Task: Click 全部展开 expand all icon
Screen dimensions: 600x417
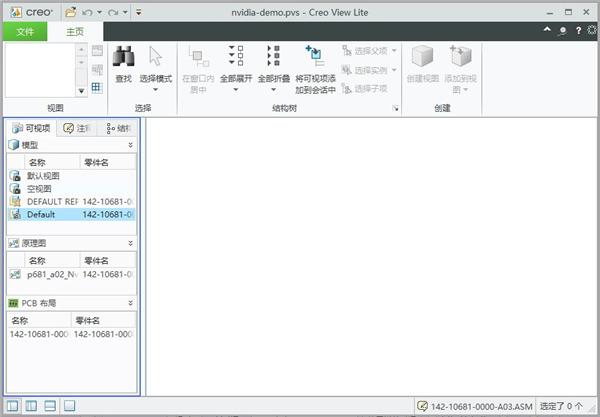Action: pos(235,58)
